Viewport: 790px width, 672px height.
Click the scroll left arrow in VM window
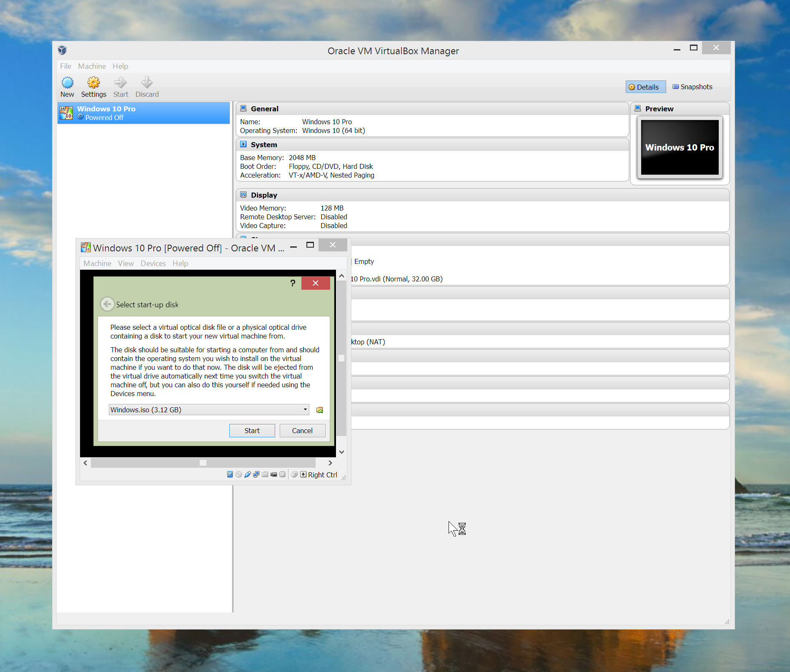(85, 463)
